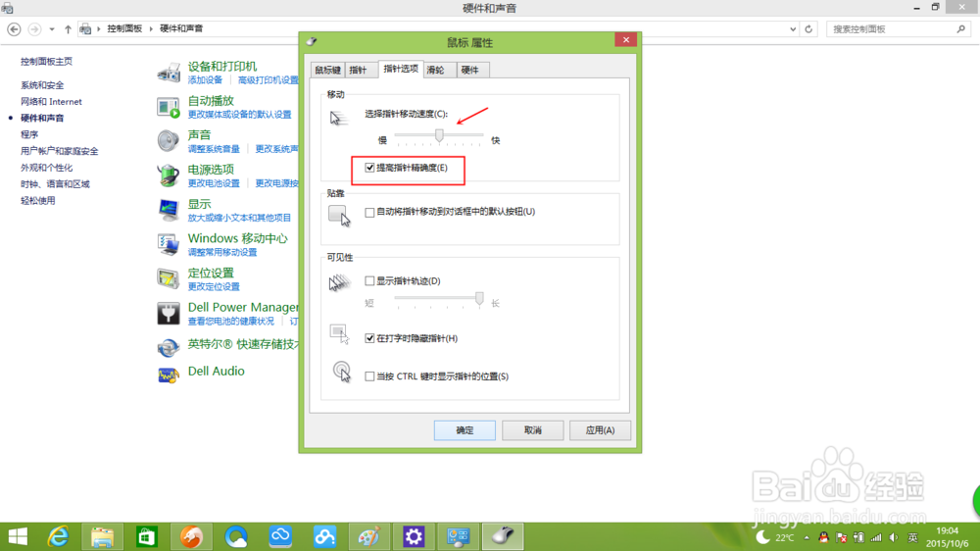Toggle 提高指针精确度 checkbox
The height and width of the screenshot is (551, 980).
tap(369, 168)
